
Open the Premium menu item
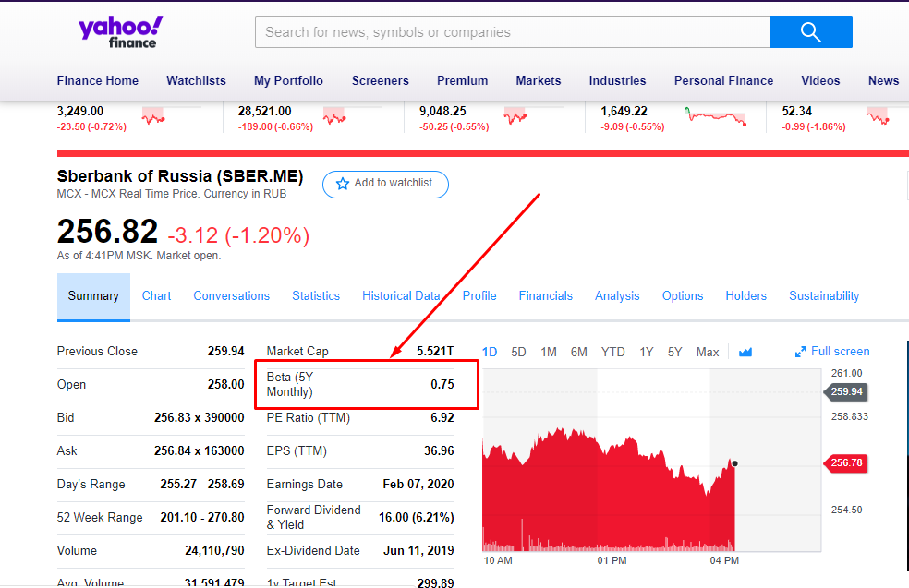462,80
